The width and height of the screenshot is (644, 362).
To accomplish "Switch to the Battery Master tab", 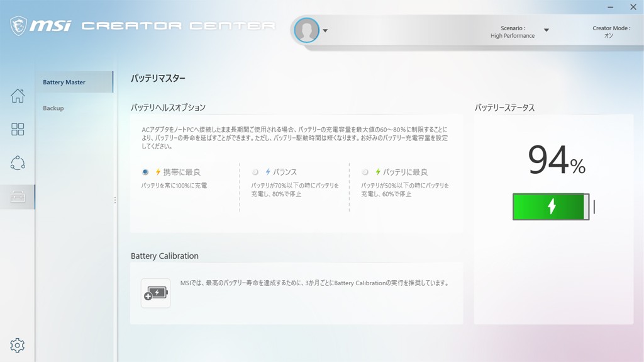I will click(x=74, y=82).
